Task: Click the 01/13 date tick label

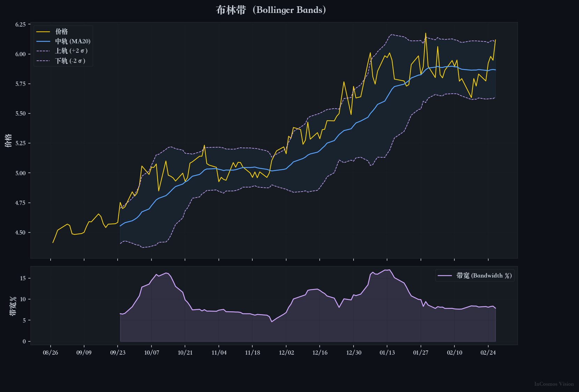Action: pos(387,353)
